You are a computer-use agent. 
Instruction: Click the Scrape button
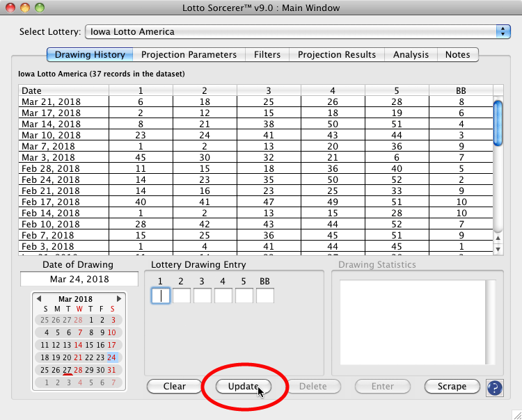tap(452, 387)
